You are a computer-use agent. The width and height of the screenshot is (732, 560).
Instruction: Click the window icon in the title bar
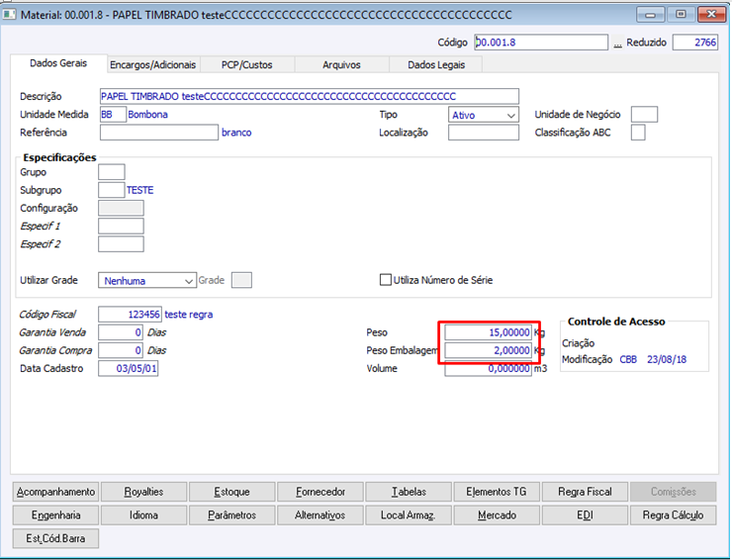pos(9,15)
